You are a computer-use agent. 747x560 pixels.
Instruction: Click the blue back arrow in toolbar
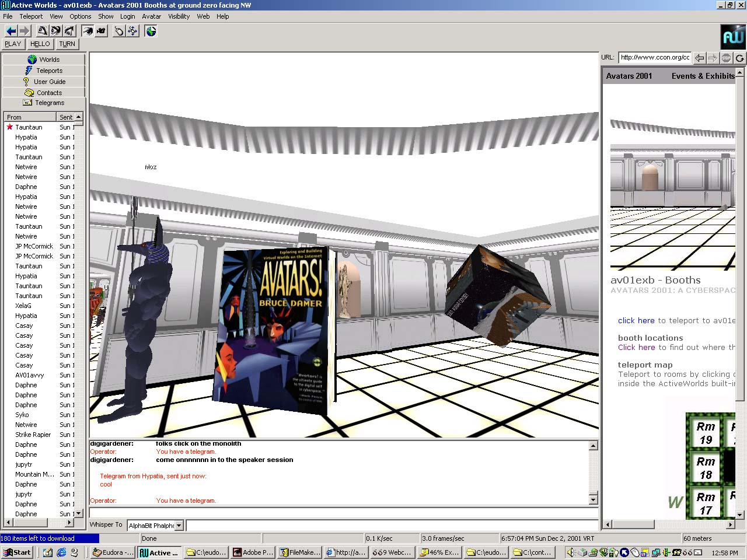click(11, 31)
